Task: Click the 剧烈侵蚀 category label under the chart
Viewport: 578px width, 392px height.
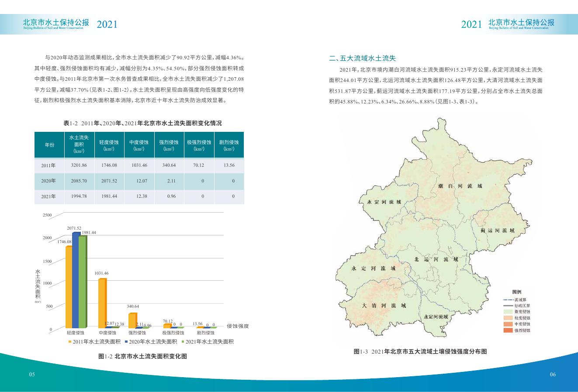Action: point(205,333)
